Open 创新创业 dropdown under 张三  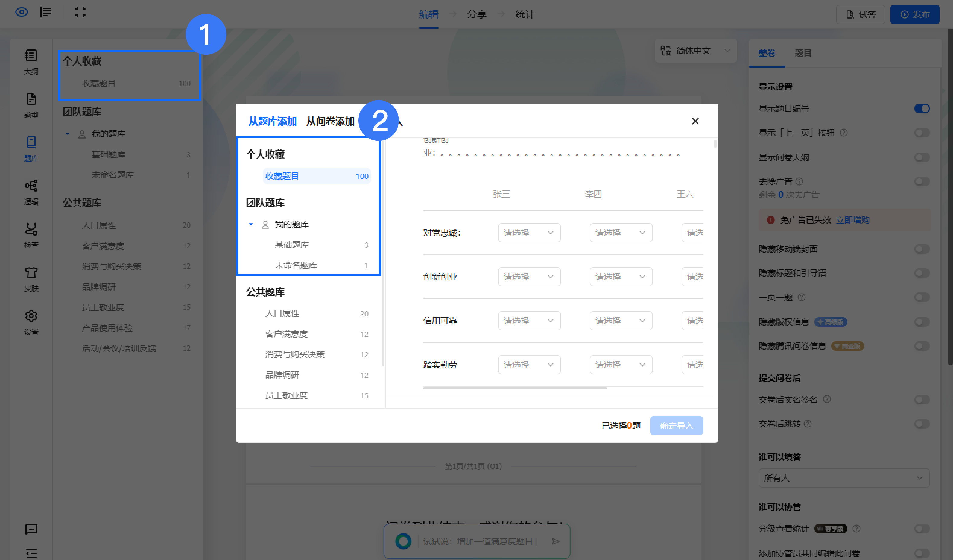point(529,277)
